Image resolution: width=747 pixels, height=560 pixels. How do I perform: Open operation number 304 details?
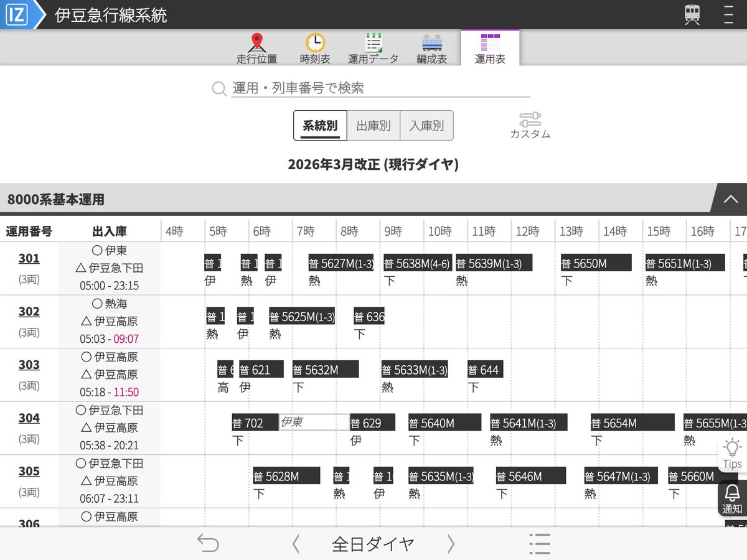tap(29, 418)
